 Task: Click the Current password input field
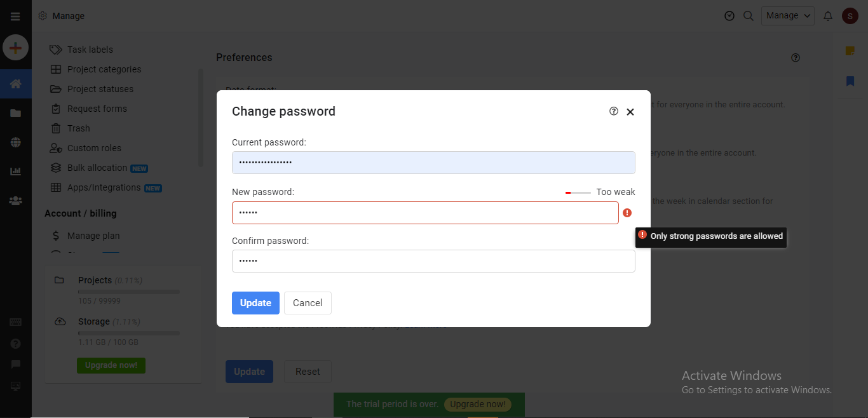[433, 163]
